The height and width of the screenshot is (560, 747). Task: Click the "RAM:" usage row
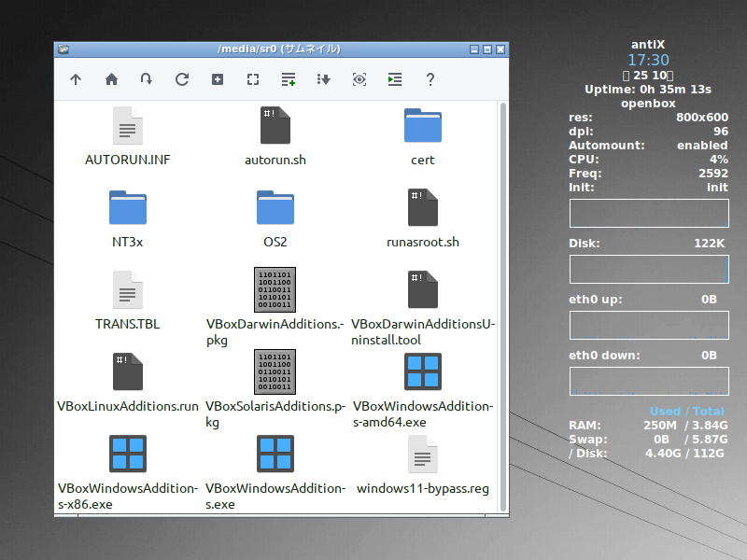click(x=648, y=426)
